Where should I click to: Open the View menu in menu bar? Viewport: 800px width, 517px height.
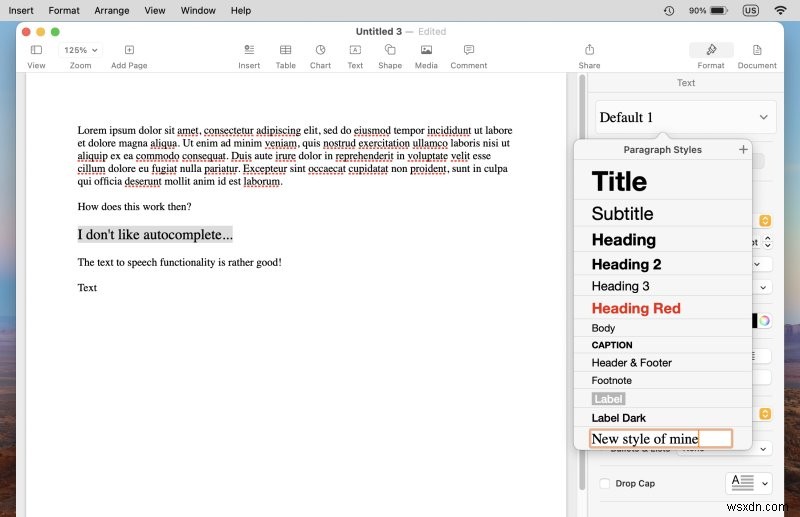coord(155,10)
